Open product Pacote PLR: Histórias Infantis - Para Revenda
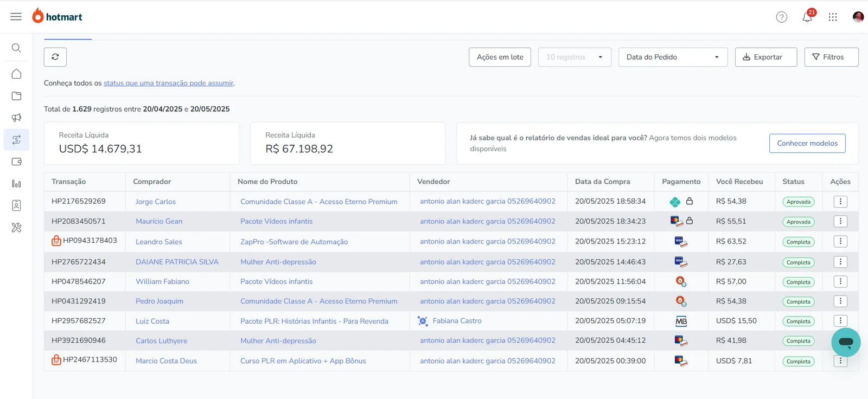The image size is (868, 399). 314,321
